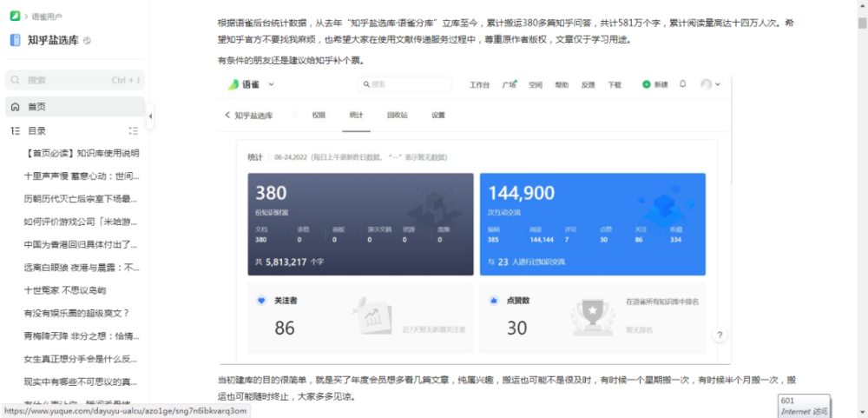Open 十里声声慢 蓄意心动 article
This screenshot has width=868, height=418.
(82, 176)
